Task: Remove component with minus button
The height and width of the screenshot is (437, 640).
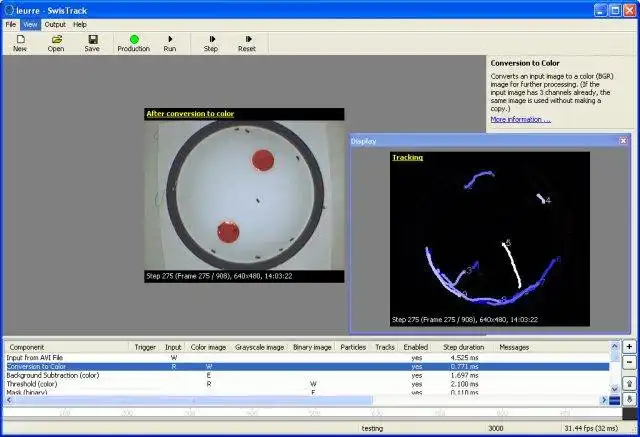Action: pyautogui.click(x=629, y=362)
